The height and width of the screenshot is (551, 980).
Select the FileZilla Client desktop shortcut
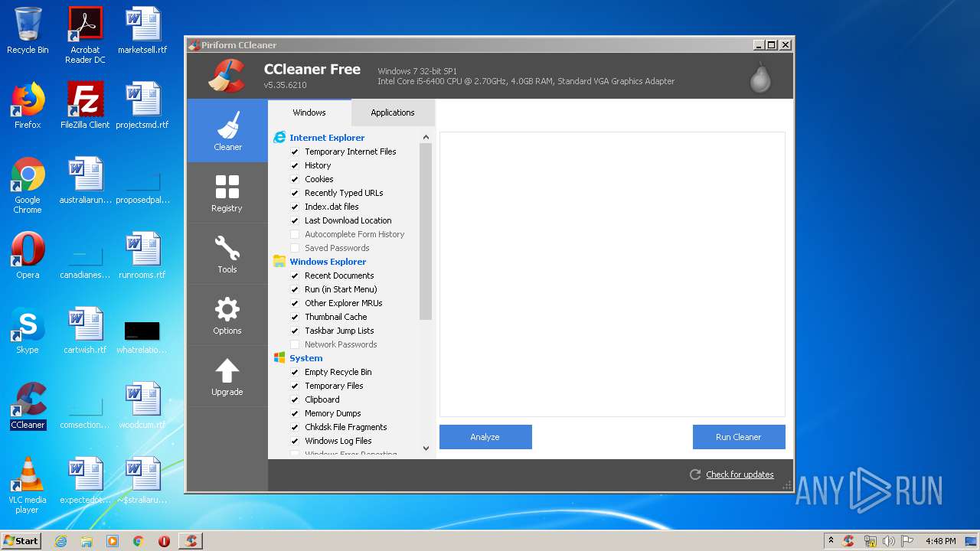85,106
